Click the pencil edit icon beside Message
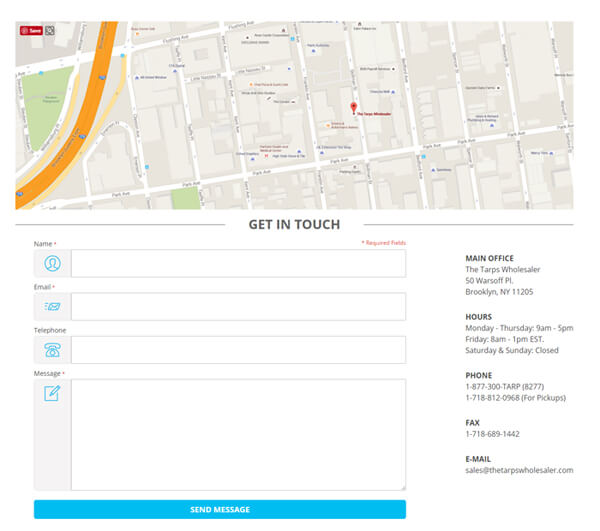Screen dimensions: 600x531 pos(52,393)
